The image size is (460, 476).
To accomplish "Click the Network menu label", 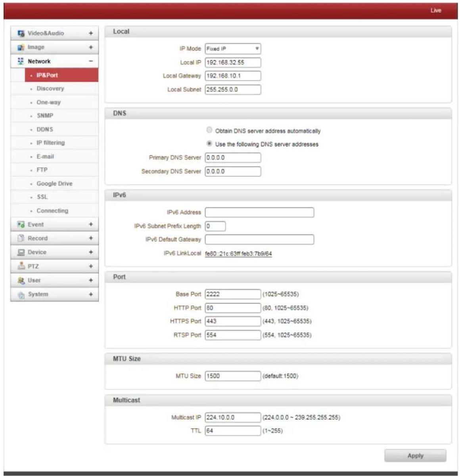I will (x=39, y=61).
